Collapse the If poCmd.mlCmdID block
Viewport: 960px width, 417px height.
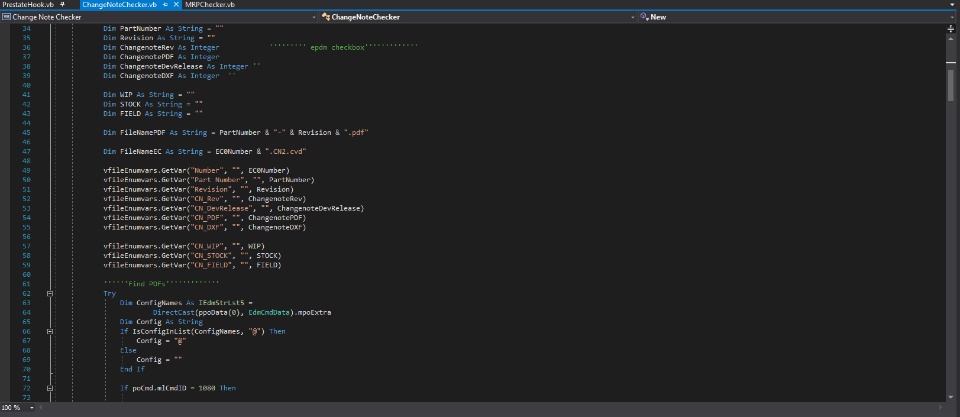coord(49,387)
